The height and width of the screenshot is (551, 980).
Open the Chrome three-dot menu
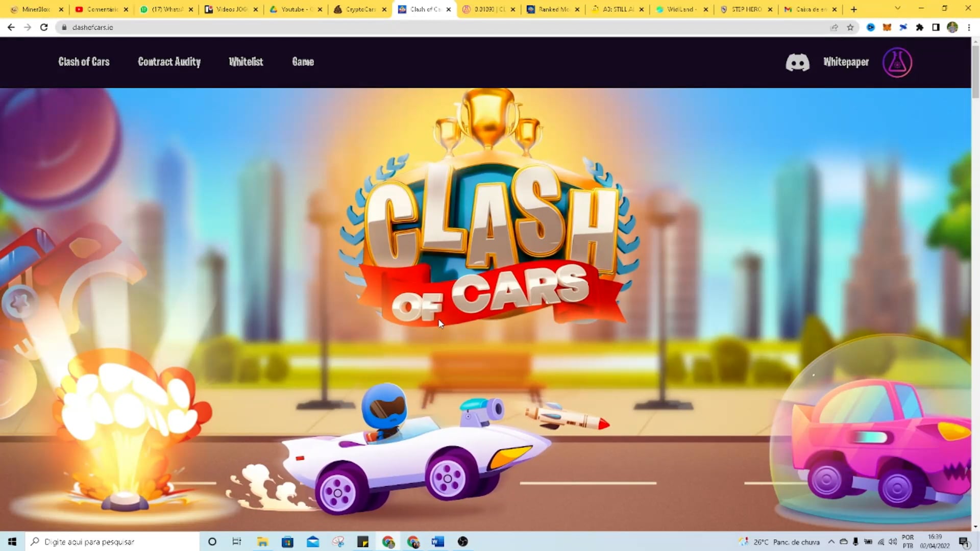point(969,27)
